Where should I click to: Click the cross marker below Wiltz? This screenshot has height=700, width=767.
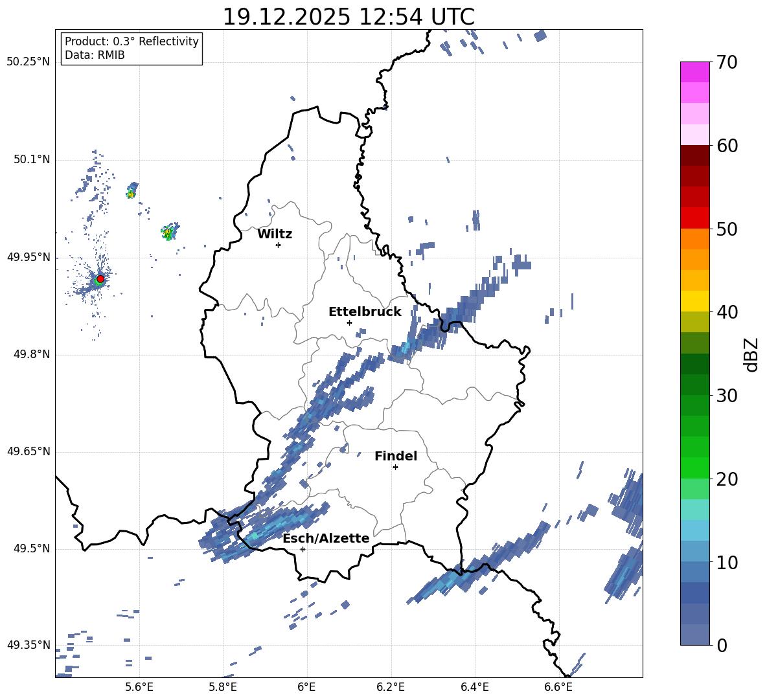(x=279, y=245)
